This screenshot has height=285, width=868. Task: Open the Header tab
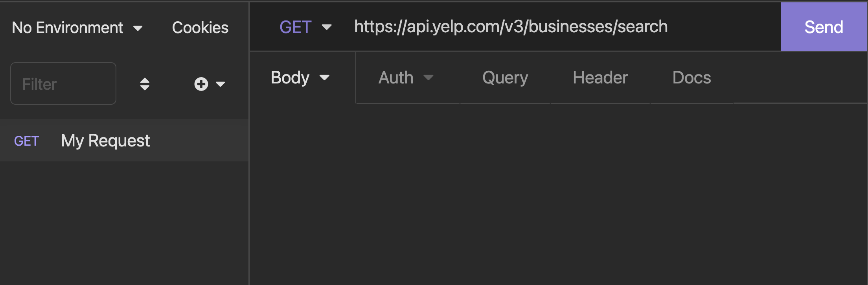click(x=600, y=78)
